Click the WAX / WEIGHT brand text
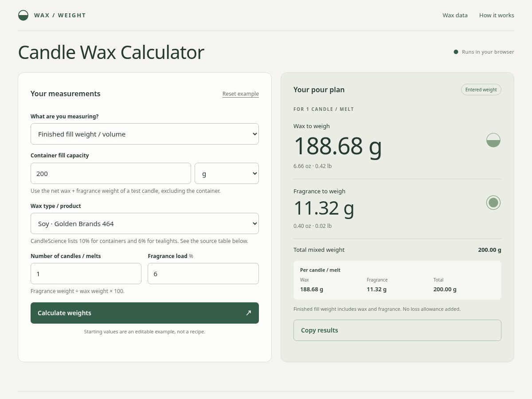The height and width of the screenshot is (399, 532). tap(60, 16)
